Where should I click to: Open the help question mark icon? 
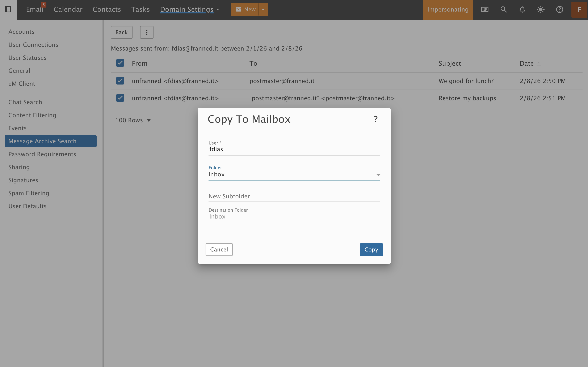coord(559,9)
